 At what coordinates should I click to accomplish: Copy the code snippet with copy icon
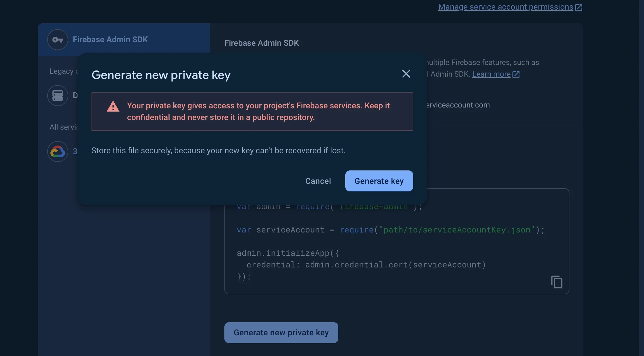tap(557, 282)
